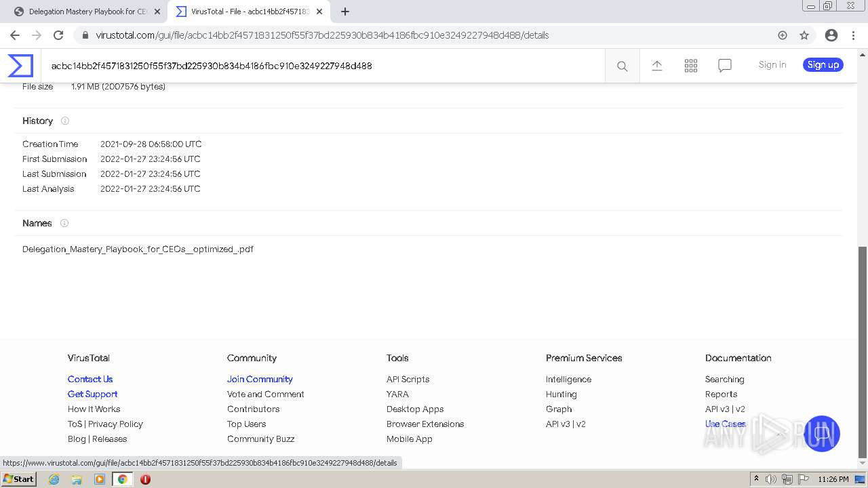The width and height of the screenshot is (868, 488).
Task: Select the VirusTotal File tab
Action: click(249, 12)
